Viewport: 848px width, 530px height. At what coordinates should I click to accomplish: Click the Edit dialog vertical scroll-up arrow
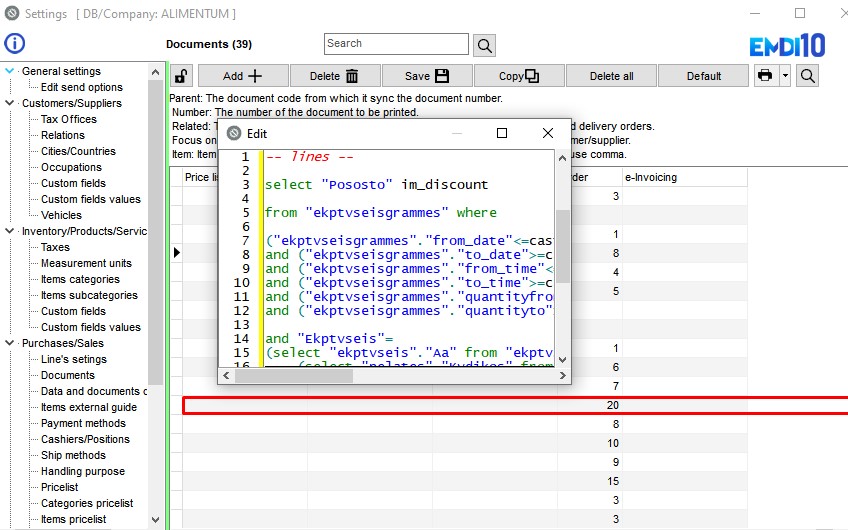click(562, 158)
